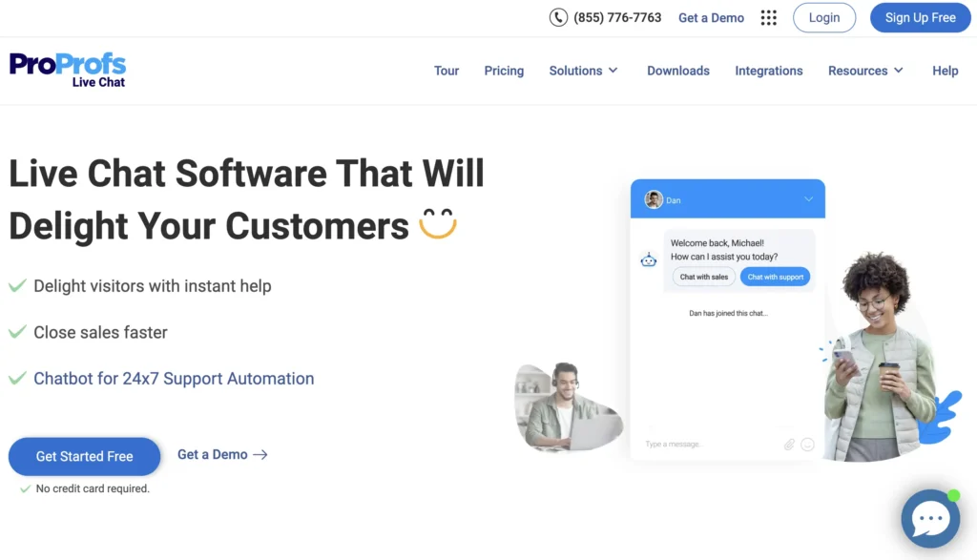Click the emoji smiley icon in chat
This screenshot has height=560, width=977.
(x=808, y=445)
